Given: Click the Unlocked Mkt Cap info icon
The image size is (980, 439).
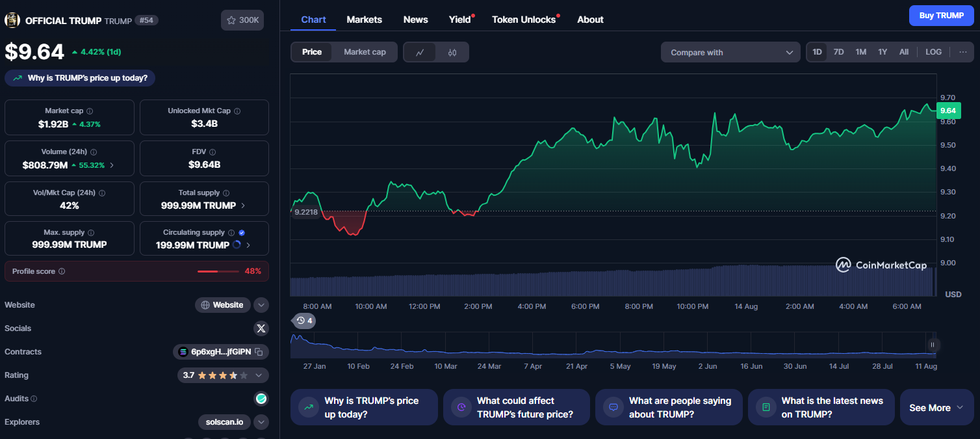Looking at the screenshot, I should click(x=237, y=111).
